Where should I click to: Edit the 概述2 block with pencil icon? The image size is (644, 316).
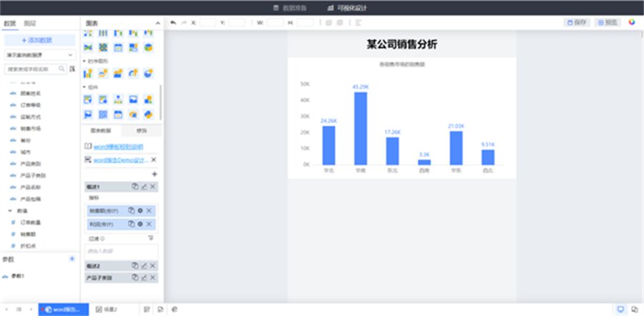144,266
